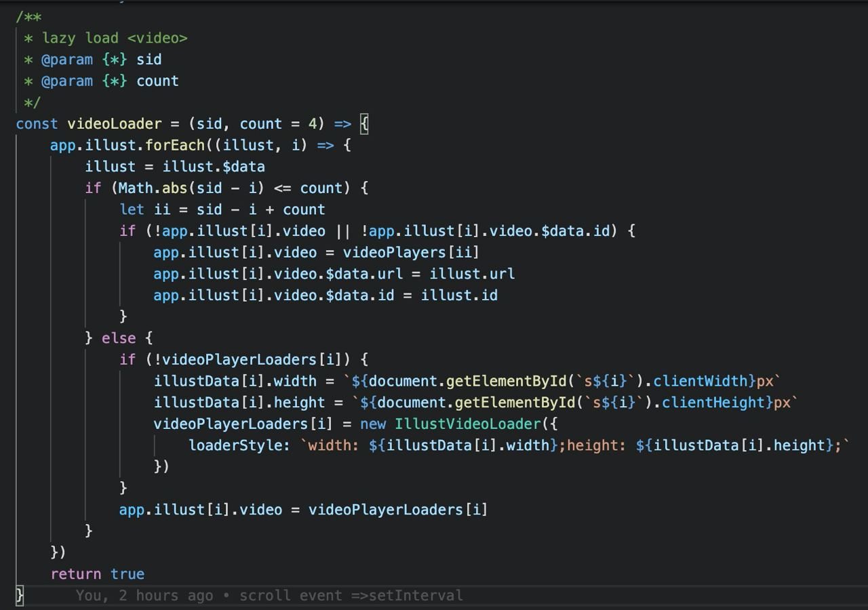The image size is (868, 610).
Task: Click the '@param {*} count' comment line
Action: (x=102, y=81)
